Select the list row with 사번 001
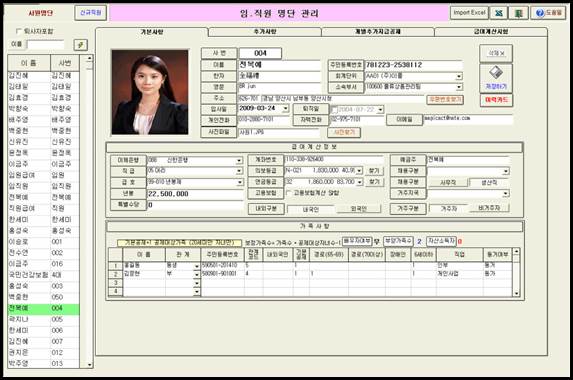573x380 pixels. [x=43, y=242]
